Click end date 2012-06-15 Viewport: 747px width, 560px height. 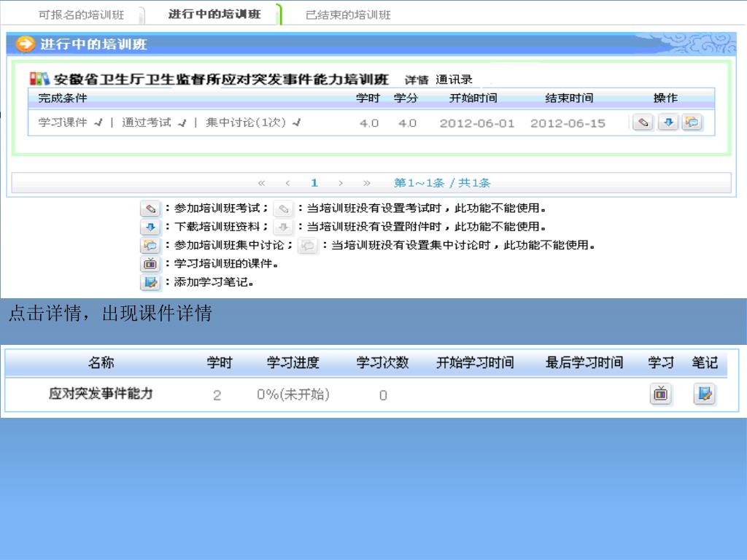click(568, 123)
